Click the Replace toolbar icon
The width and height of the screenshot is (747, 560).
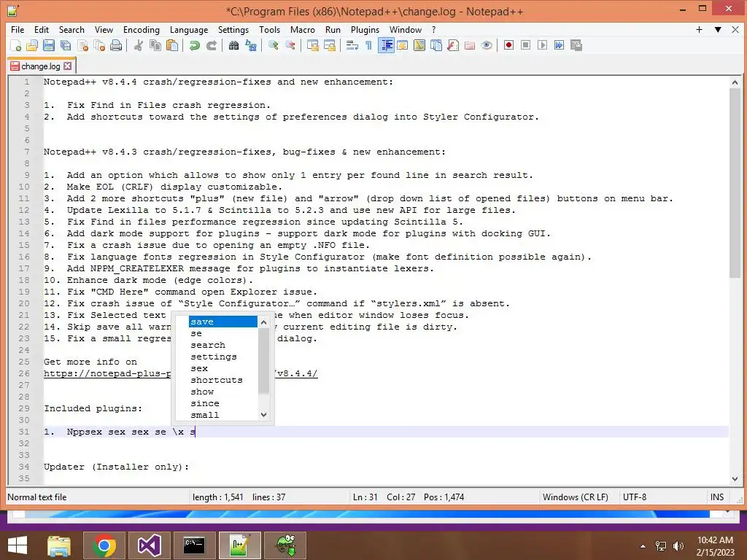[x=251, y=45]
